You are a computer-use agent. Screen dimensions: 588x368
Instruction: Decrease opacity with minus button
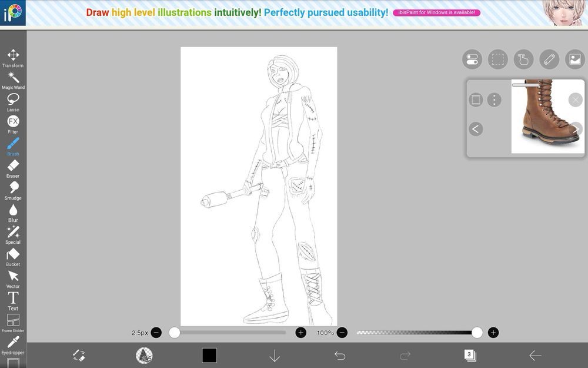pyautogui.click(x=342, y=333)
